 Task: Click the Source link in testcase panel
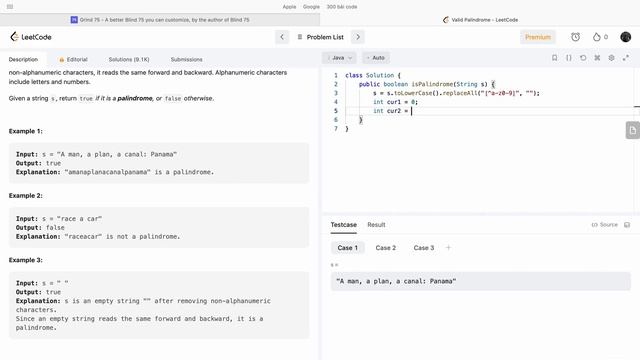pos(604,225)
